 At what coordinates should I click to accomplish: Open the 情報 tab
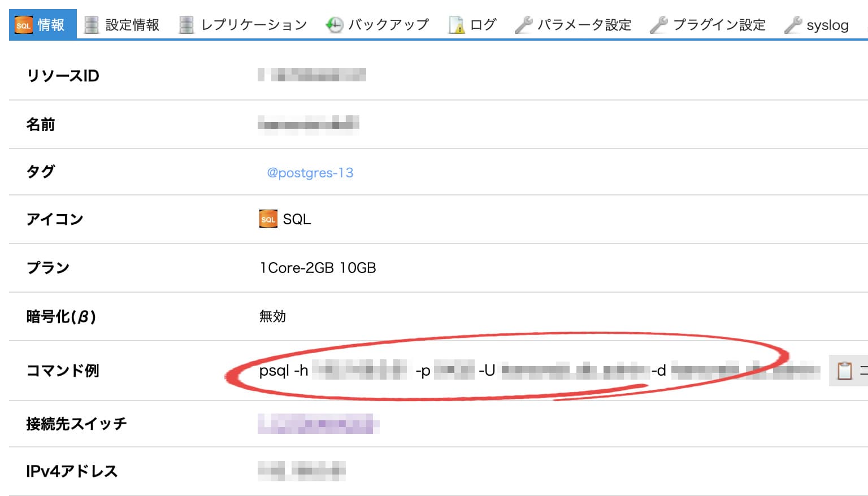tap(43, 24)
